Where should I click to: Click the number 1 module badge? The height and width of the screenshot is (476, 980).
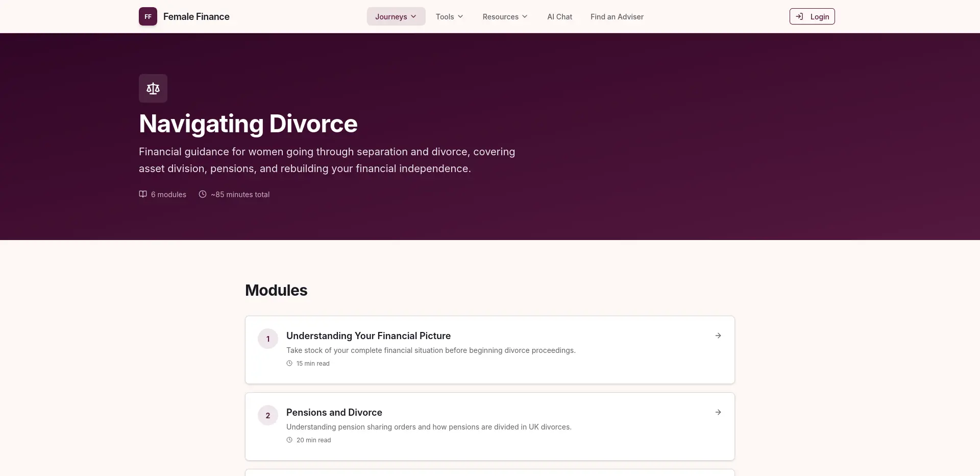tap(268, 339)
